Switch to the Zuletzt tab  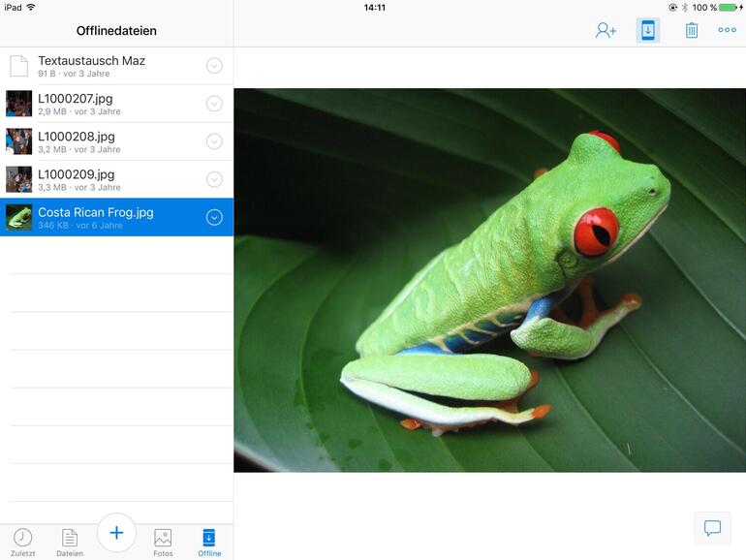(x=23, y=542)
